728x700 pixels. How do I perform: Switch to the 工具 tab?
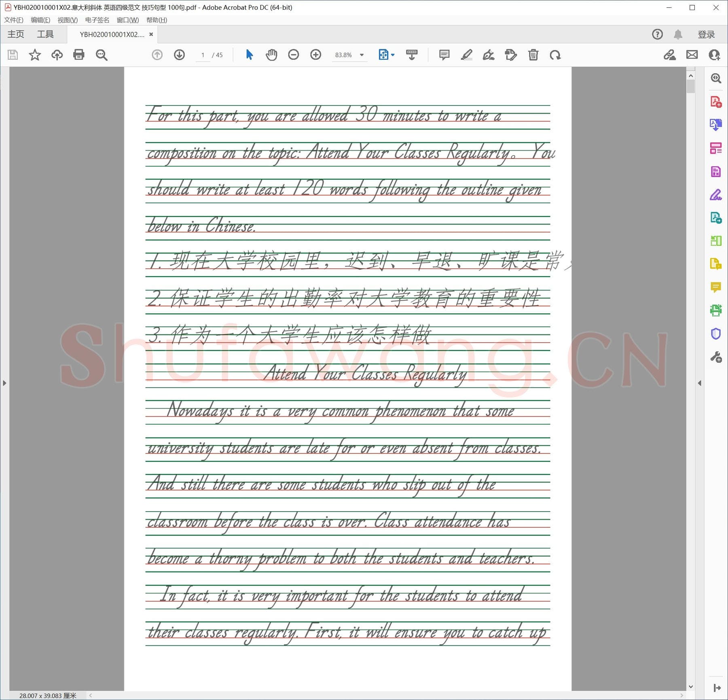45,34
